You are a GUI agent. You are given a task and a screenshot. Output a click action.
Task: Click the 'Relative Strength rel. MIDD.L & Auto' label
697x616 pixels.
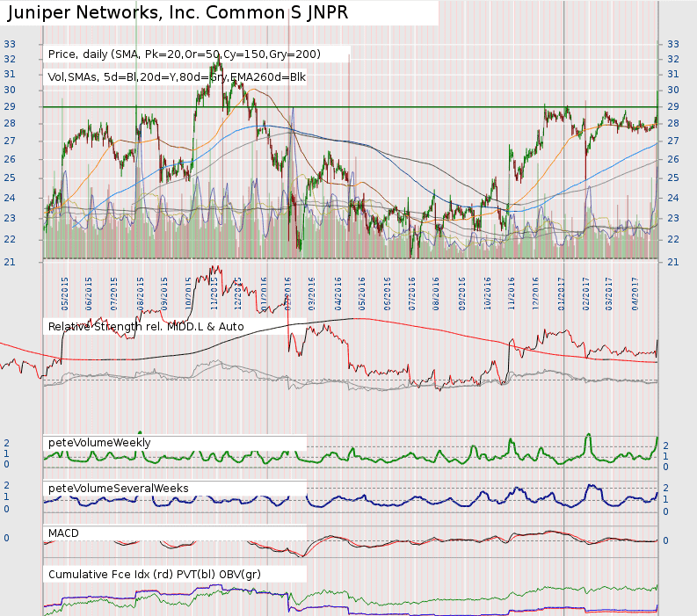[x=146, y=327]
